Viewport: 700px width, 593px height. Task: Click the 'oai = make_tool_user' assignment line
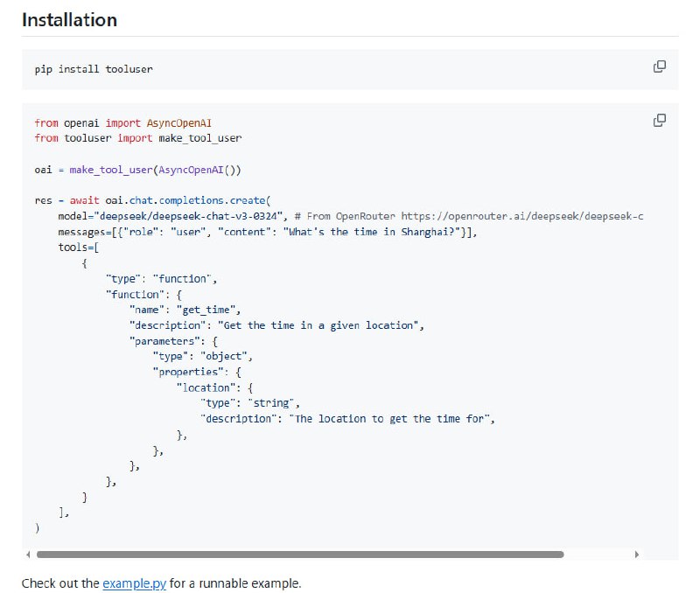click(x=137, y=169)
